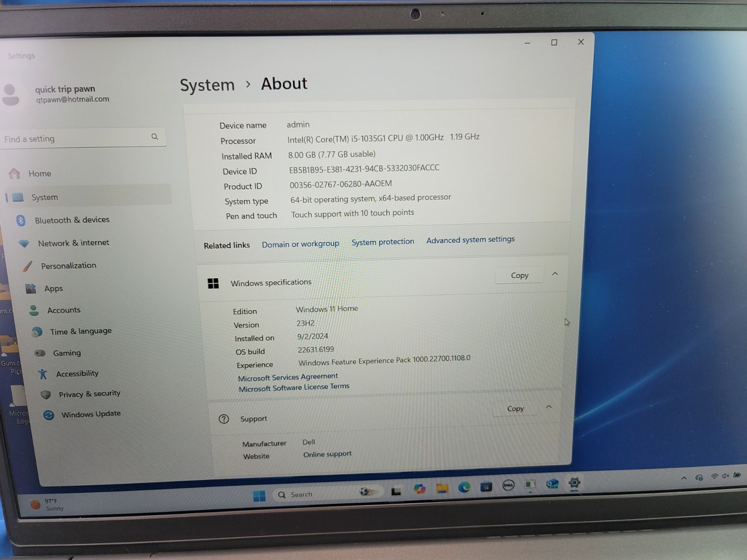The image size is (747, 560).
Task: Open Microsoft Software License Terms
Action: point(294,387)
